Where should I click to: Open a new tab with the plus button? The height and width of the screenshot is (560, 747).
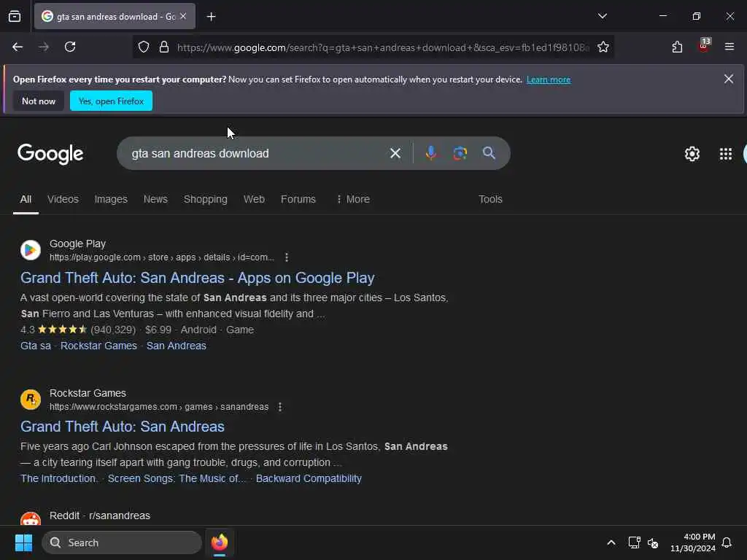[211, 17]
